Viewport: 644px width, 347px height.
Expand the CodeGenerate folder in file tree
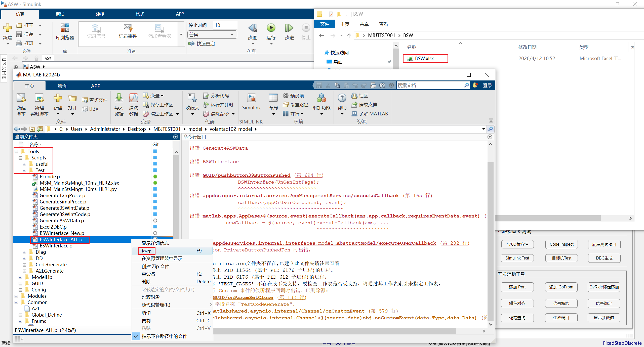[24, 265]
